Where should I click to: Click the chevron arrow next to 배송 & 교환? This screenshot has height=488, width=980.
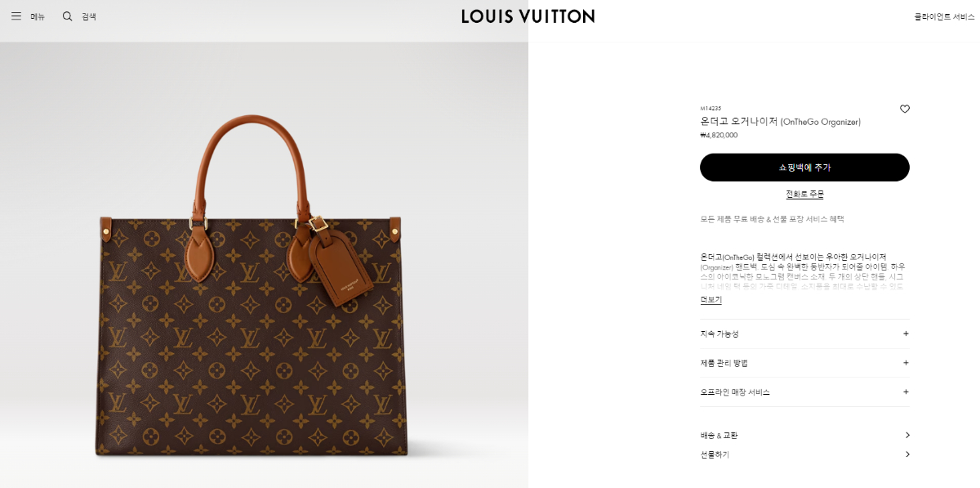click(x=906, y=435)
